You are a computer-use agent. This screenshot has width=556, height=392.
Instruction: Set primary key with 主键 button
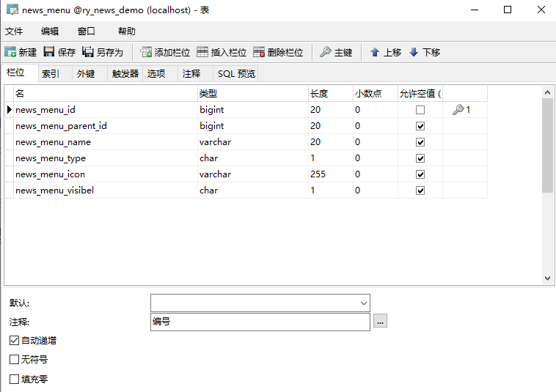click(x=336, y=53)
